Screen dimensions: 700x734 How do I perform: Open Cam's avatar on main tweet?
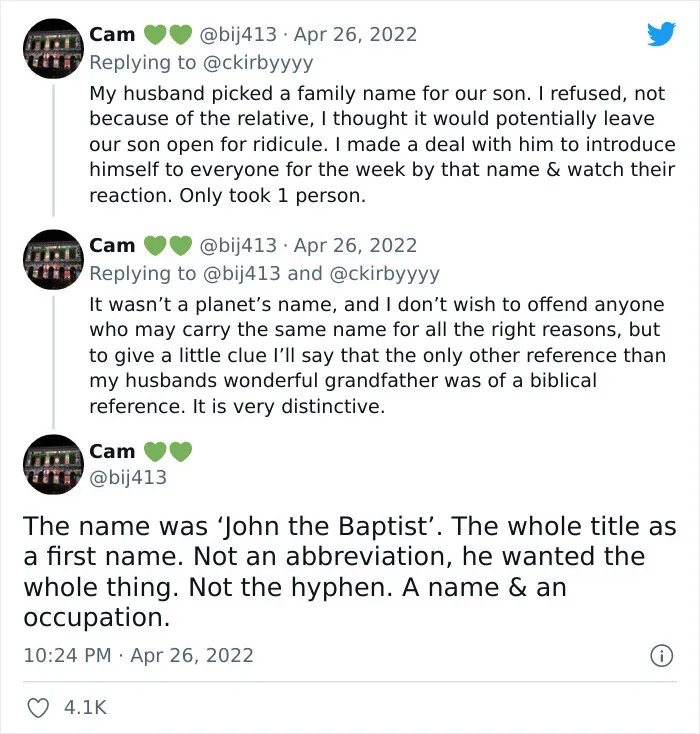point(53,464)
